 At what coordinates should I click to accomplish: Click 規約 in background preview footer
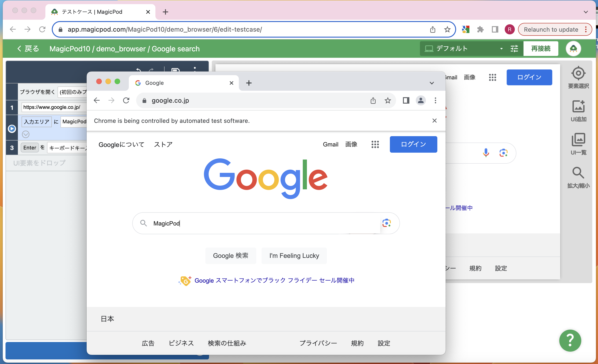click(x=475, y=268)
